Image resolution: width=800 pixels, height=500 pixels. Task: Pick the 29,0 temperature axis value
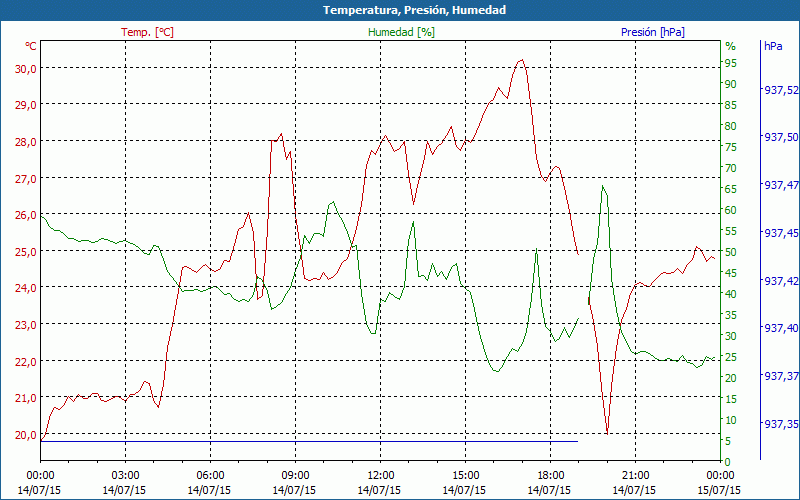(26, 105)
